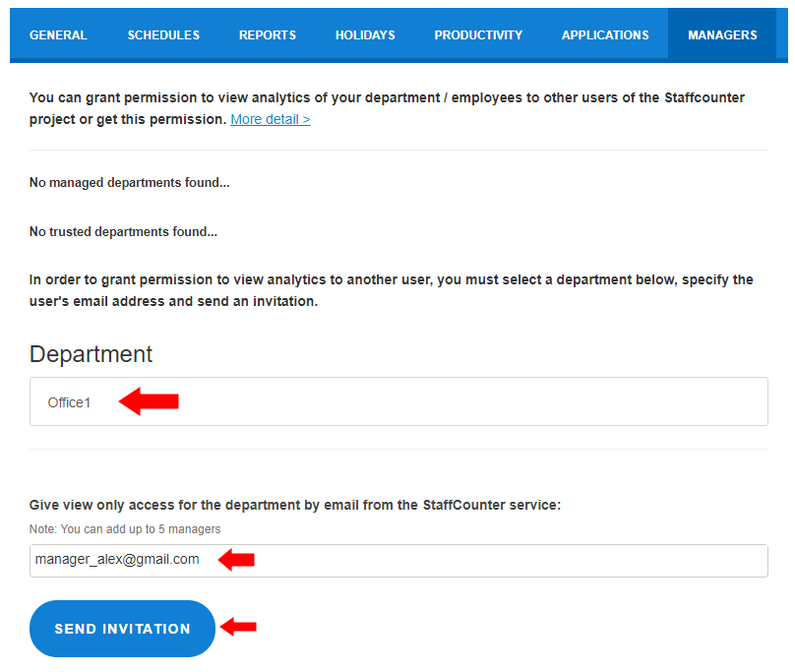795x672 pixels.
Task: Click 'Note: You can add up to 5 managers'
Action: click(x=125, y=529)
